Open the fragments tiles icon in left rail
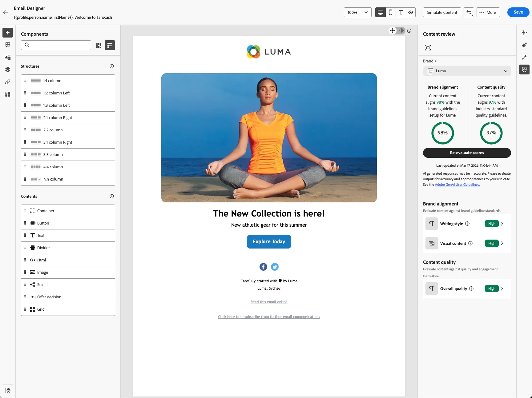The height and width of the screenshot is (398, 532). click(x=8, y=94)
